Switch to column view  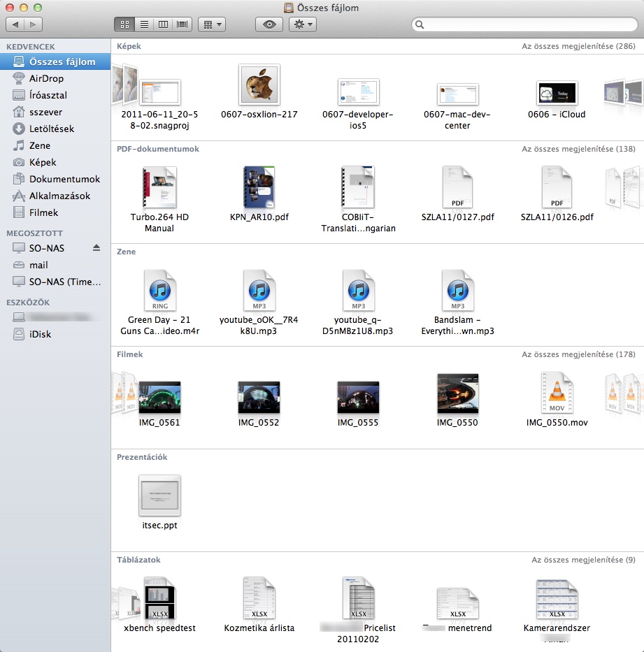(163, 24)
